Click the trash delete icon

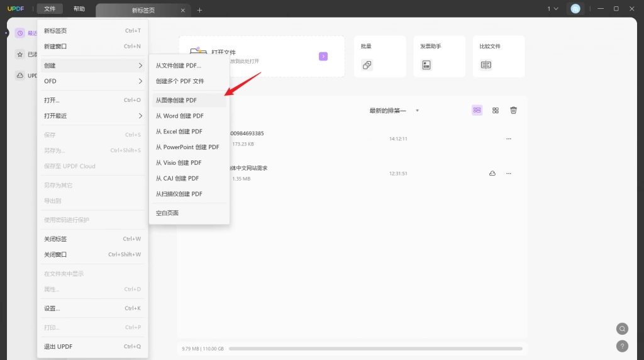pyautogui.click(x=513, y=110)
